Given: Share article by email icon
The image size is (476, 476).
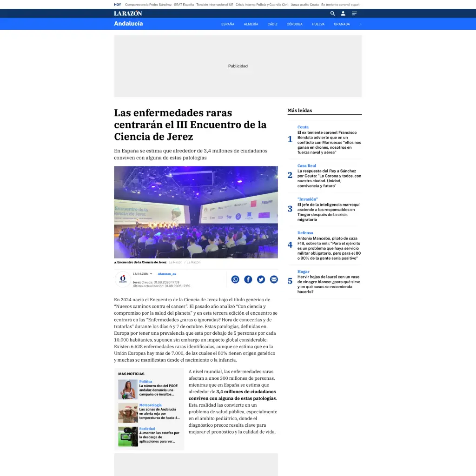Looking at the screenshot, I should tap(274, 279).
